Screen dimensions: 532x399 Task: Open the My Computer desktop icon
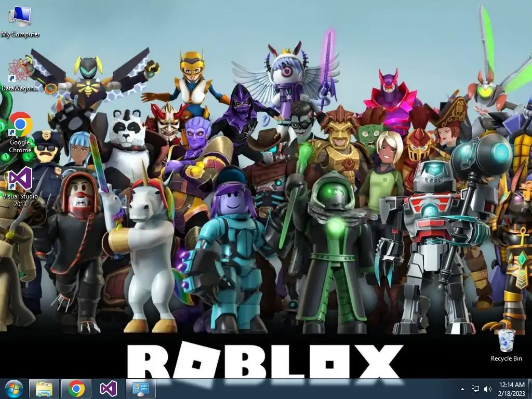click(x=20, y=22)
